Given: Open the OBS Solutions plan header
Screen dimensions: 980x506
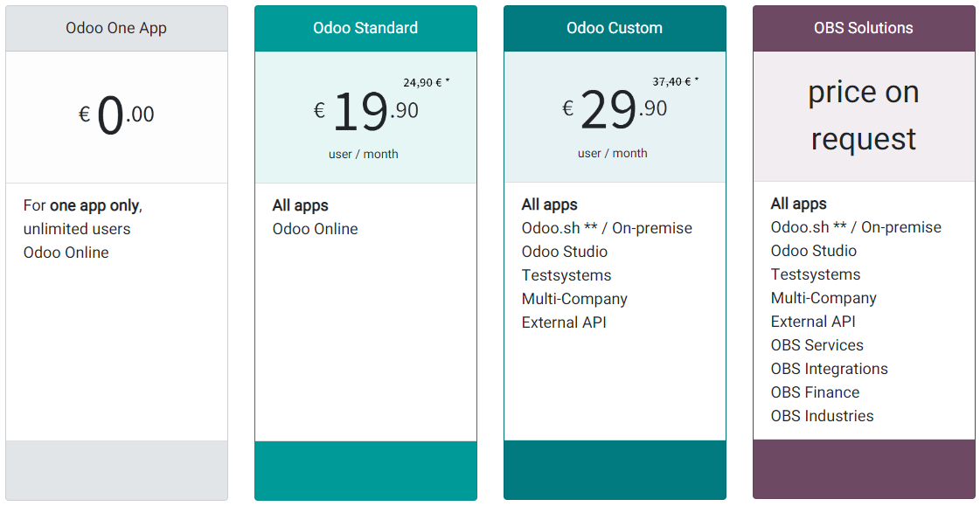Looking at the screenshot, I should 864,28.
